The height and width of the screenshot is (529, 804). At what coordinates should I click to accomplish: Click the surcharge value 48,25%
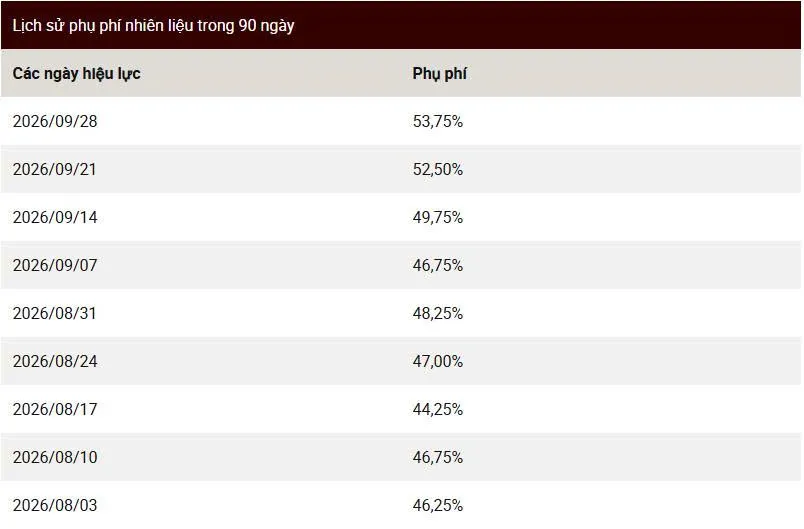pyautogui.click(x=438, y=313)
